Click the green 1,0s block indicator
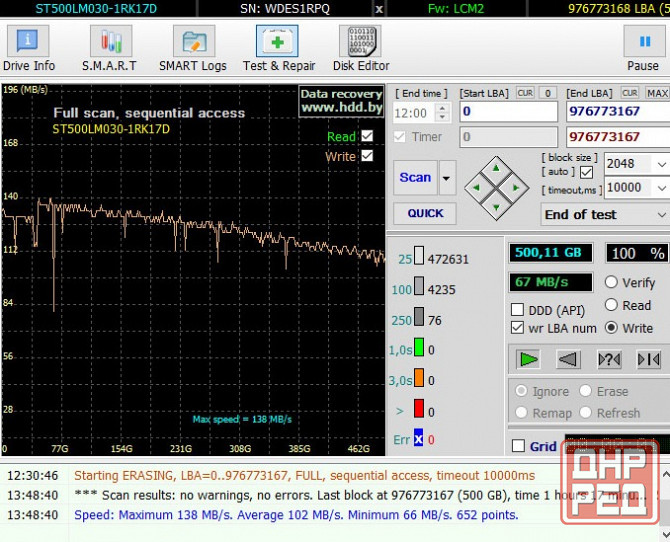Viewport: 670px width, 542px height. point(419,347)
